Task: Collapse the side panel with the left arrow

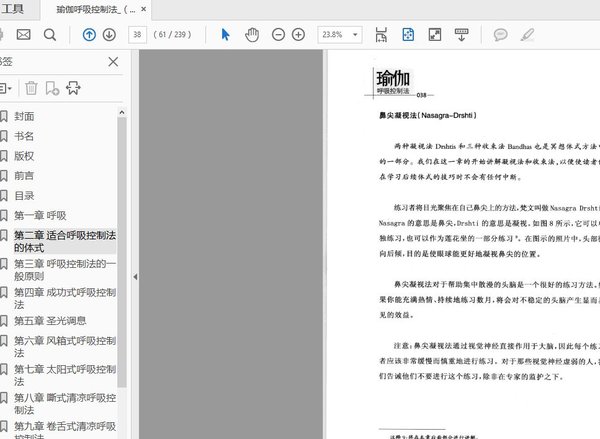Action: (x=135, y=277)
